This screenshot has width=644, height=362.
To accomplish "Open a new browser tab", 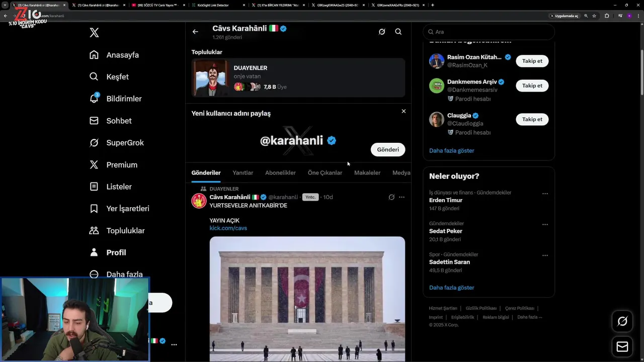I will point(433,5).
